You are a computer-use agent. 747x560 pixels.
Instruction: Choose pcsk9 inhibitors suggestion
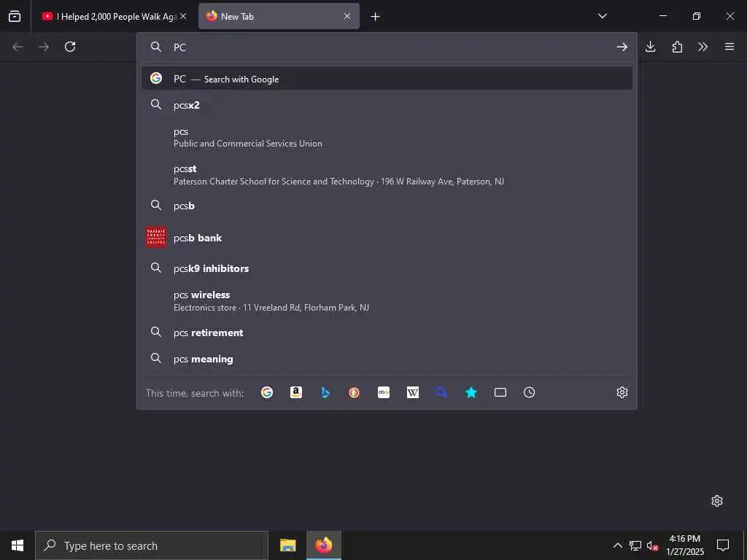(x=387, y=268)
